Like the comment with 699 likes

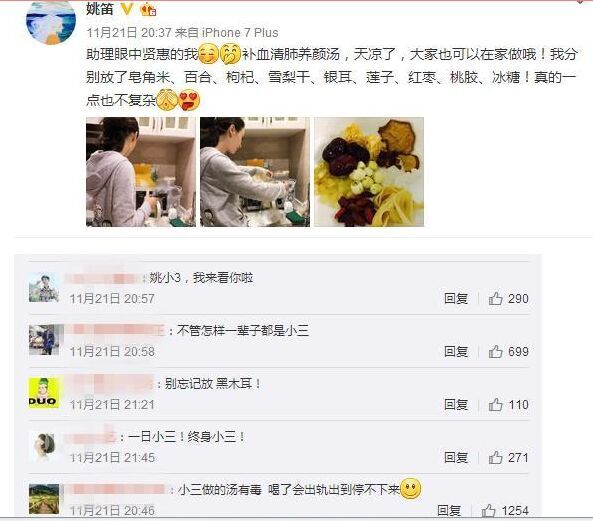tap(495, 351)
